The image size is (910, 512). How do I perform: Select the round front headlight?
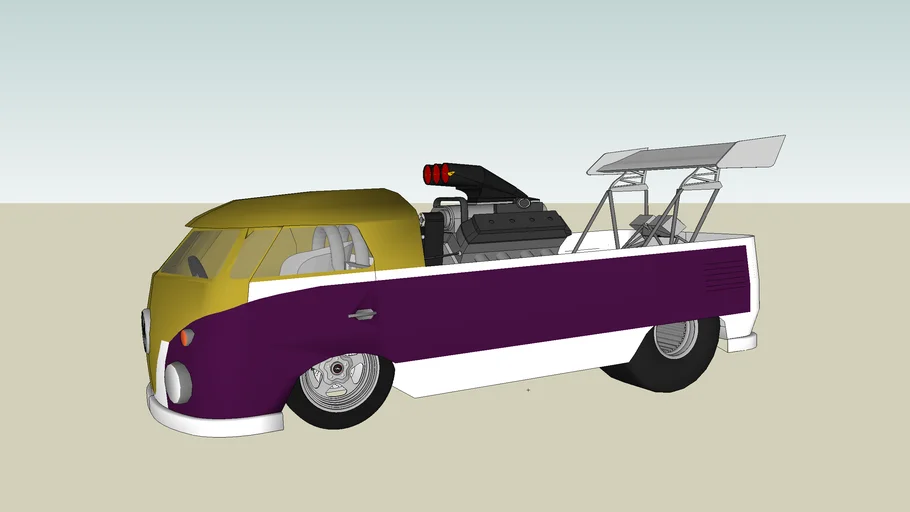pos(178,382)
